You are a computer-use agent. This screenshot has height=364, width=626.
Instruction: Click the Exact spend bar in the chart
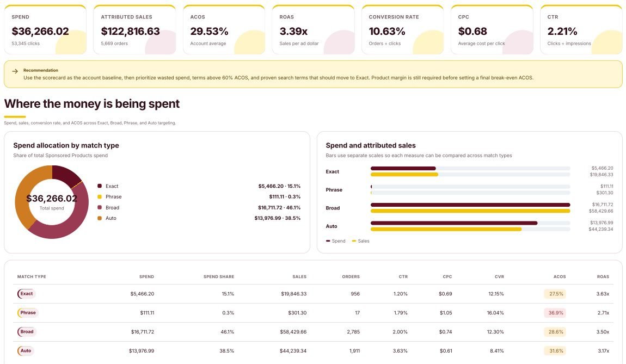pos(403,169)
